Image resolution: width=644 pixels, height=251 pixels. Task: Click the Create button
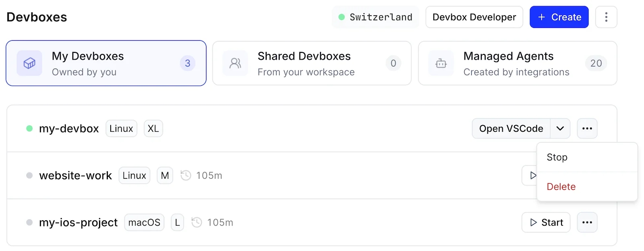click(x=559, y=17)
